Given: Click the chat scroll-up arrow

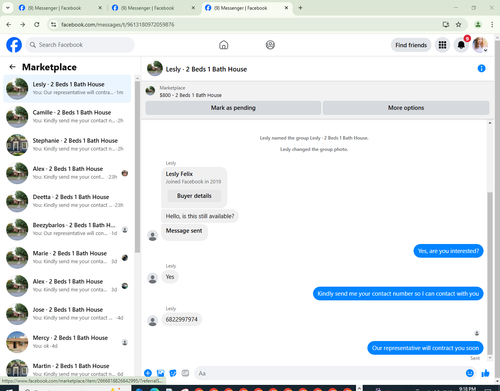Looking at the screenshot, I should click(x=490, y=123).
